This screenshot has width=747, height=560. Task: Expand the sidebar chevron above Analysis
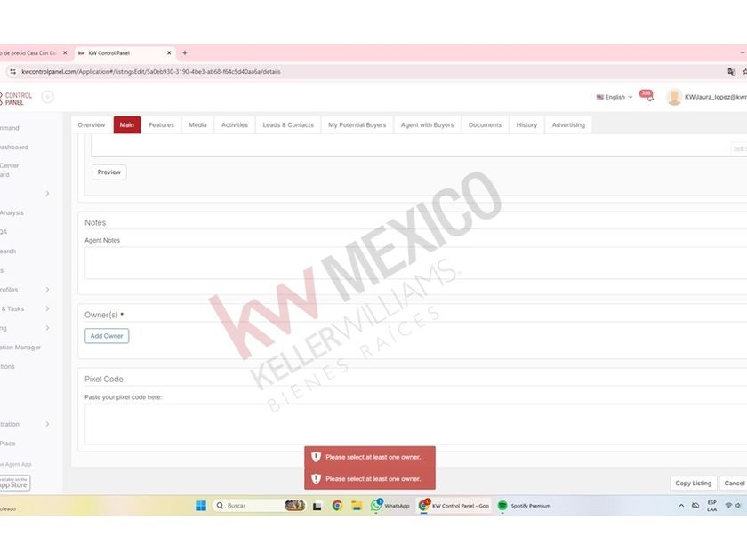click(48, 194)
